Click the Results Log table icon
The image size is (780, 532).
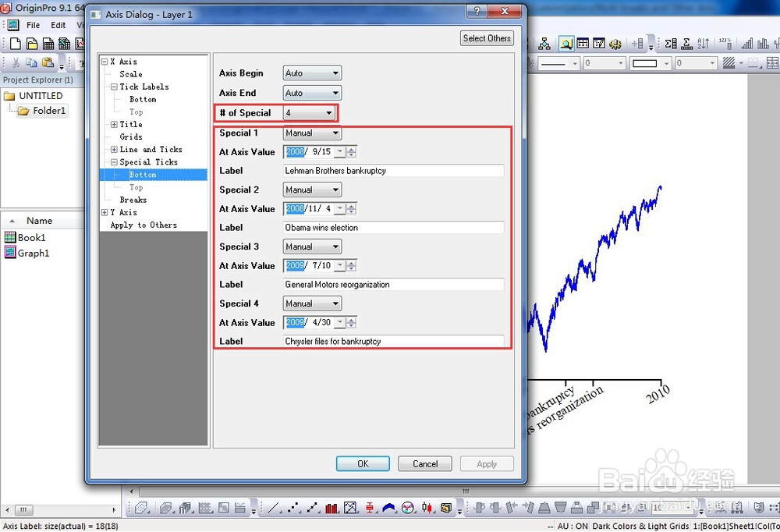(583, 44)
